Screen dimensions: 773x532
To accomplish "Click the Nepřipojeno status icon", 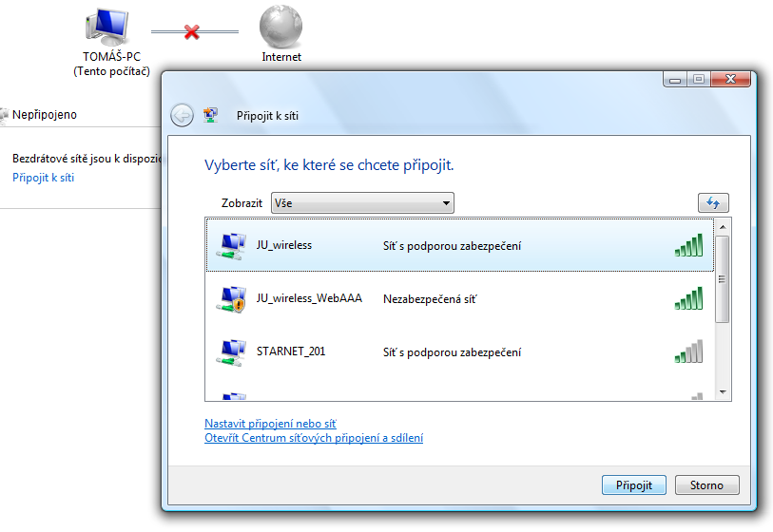I will point(4,115).
